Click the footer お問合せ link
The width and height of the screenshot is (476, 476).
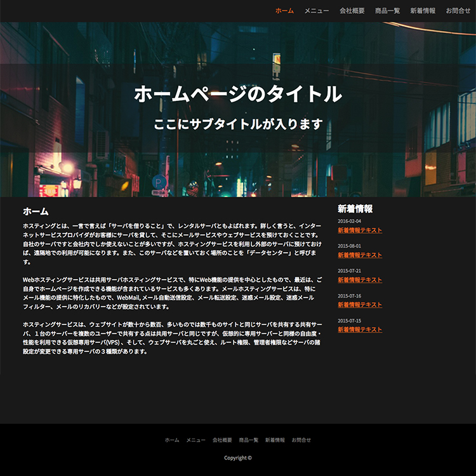[301, 440]
